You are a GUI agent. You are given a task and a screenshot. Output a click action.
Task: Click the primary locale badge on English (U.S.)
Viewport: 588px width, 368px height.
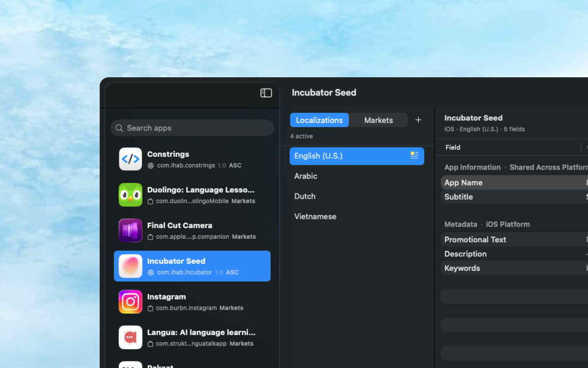pyautogui.click(x=414, y=155)
